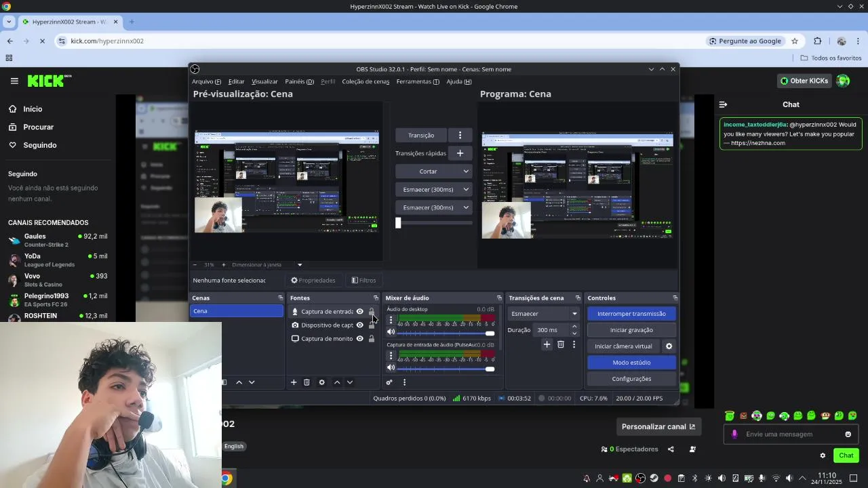Viewport: 868px width, 488px height.
Task: Open the Visualizar menu in OBS
Action: [264, 81]
